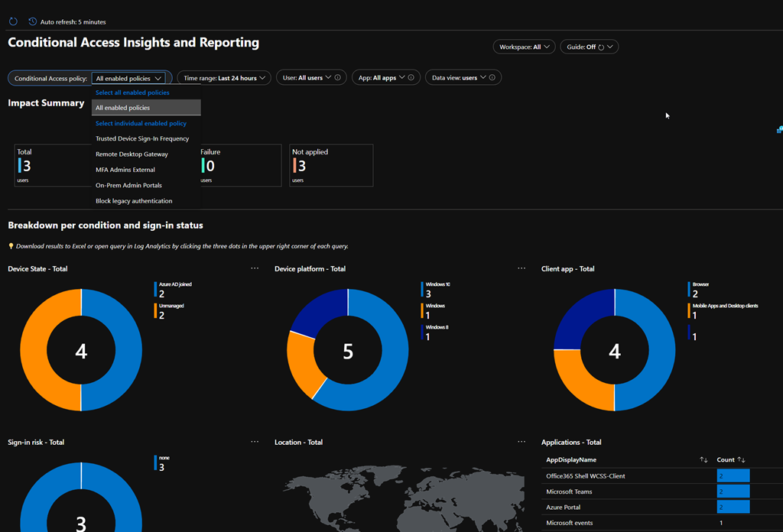Screen dimensions: 783x532
Task: Open the Auto refresh: 5 minutes setting
Action: (67, 22)
